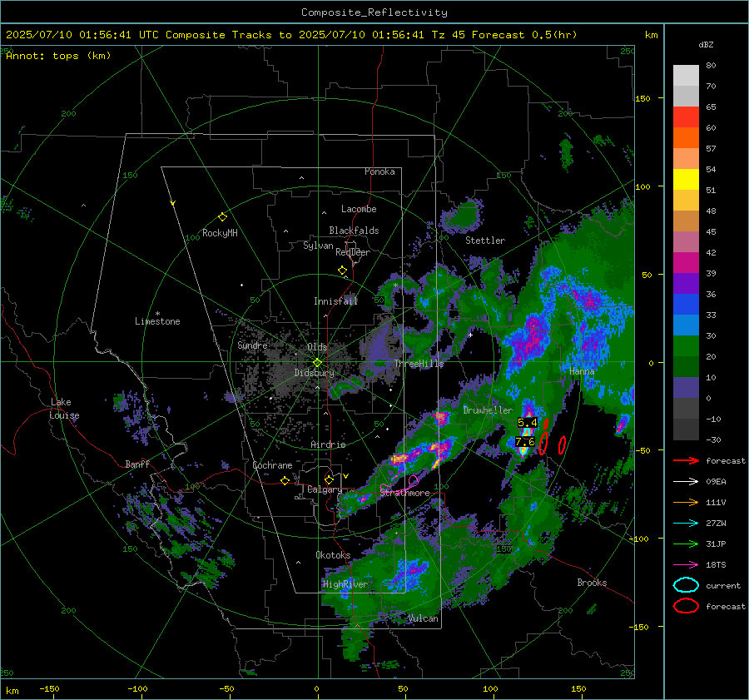Select the white 09EA track arrow

[x=686, y=482]
